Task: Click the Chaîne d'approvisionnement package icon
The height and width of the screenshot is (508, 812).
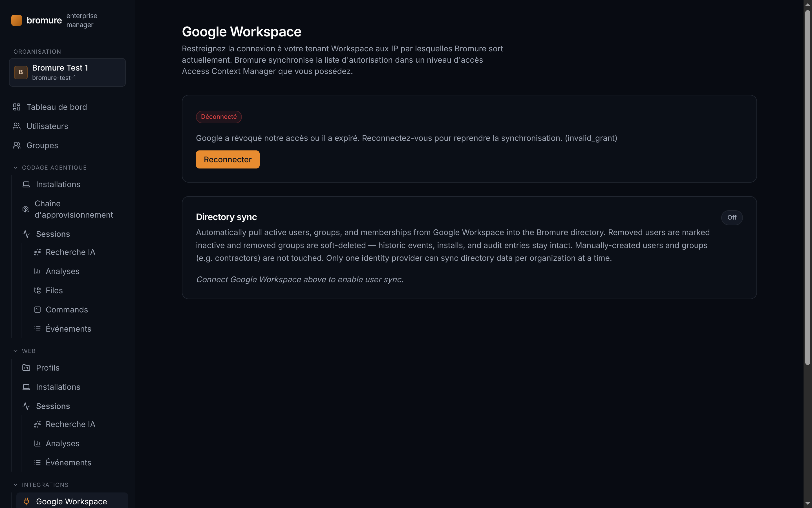Action: click(25, 209)
